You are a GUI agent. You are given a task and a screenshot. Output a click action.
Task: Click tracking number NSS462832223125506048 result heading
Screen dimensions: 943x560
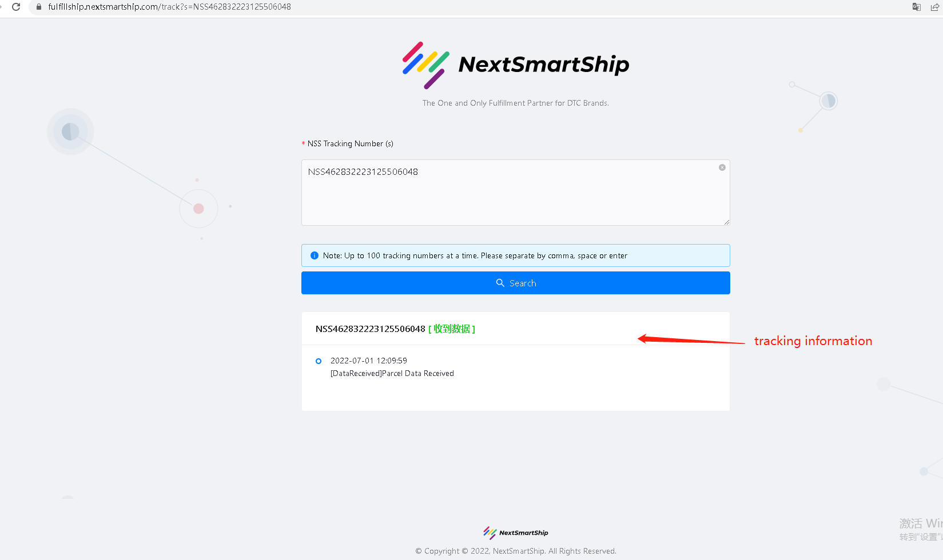coord(370,329)
